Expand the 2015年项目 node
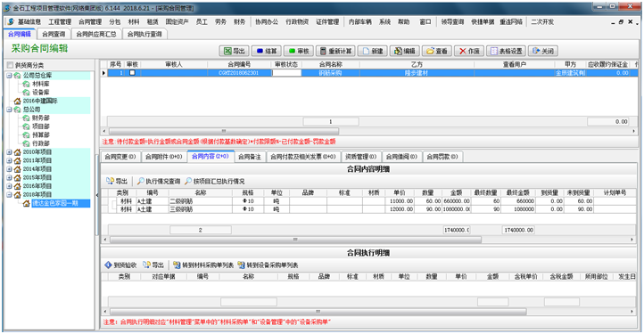The image size is (644, 334). click(x=10, y=177)
